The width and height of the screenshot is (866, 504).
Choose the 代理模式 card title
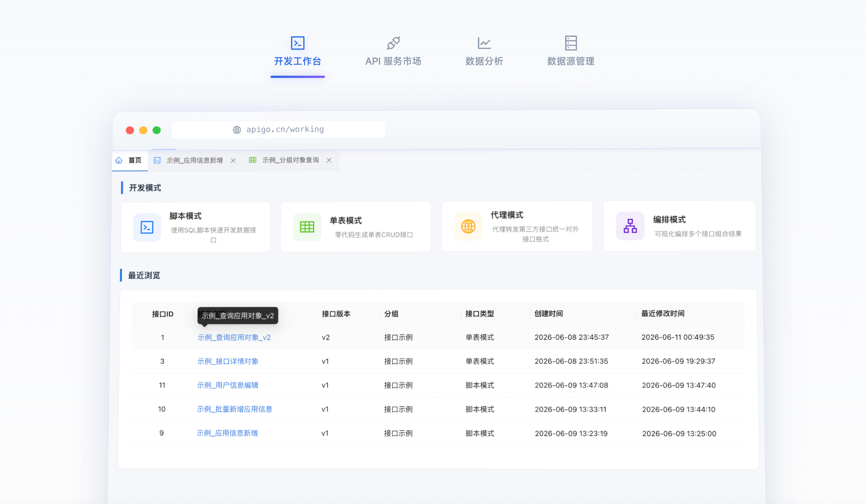507,215
